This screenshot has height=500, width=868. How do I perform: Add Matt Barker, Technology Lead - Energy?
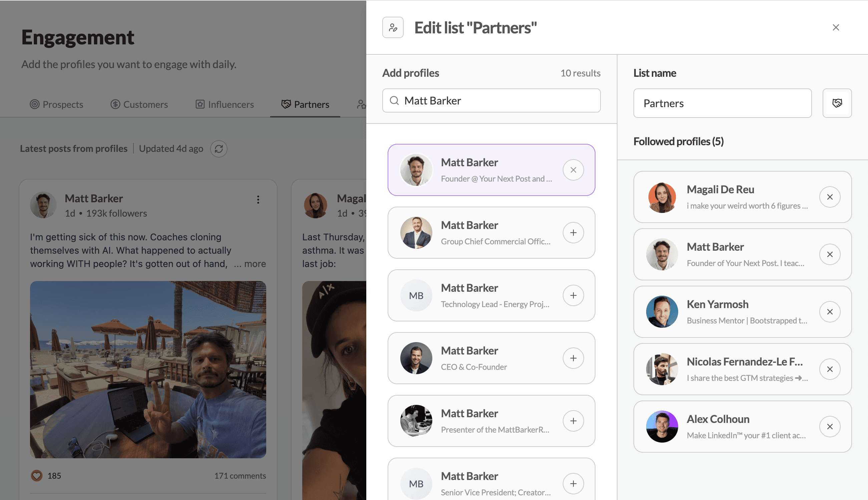(x=573, y=295)
